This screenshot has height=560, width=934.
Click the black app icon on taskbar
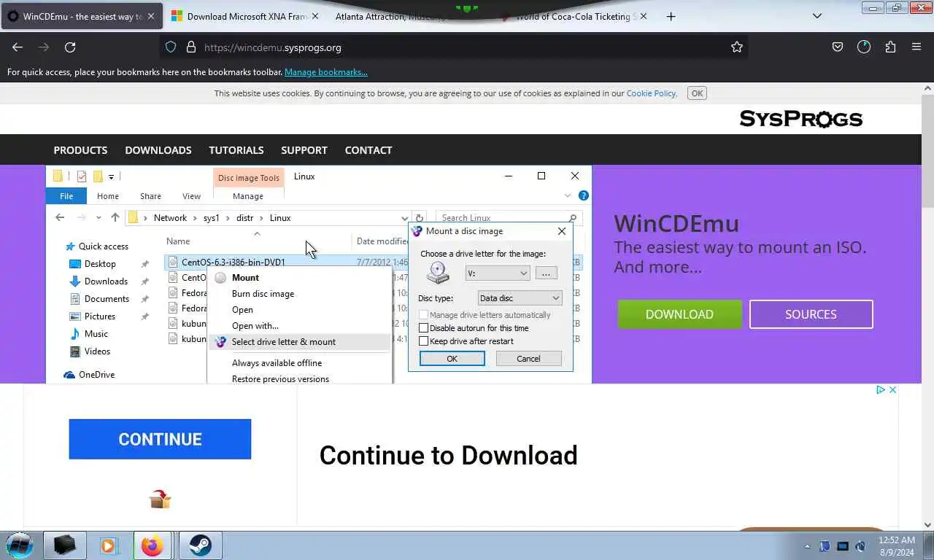click(64, 545)
